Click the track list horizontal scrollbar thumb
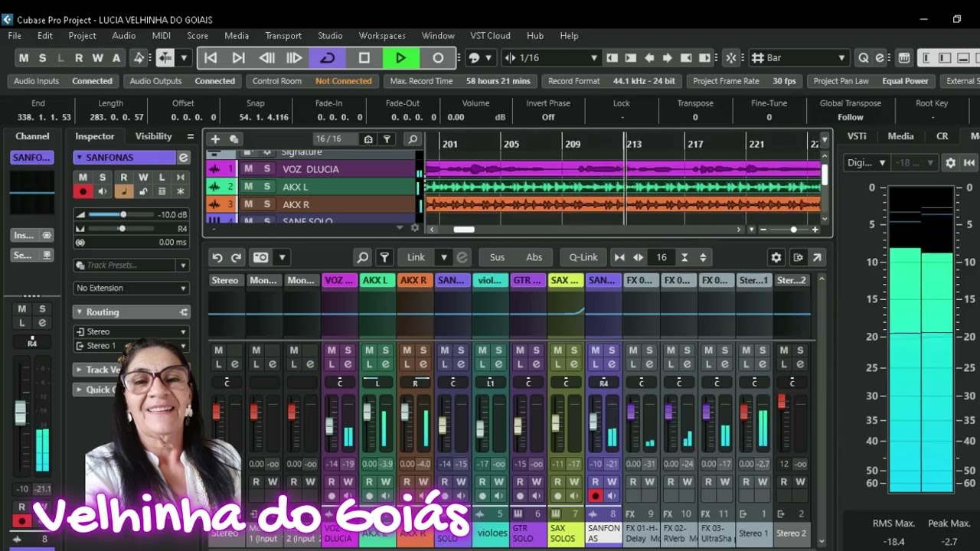This screenshot has height=551, width=980. click(464, 230)
